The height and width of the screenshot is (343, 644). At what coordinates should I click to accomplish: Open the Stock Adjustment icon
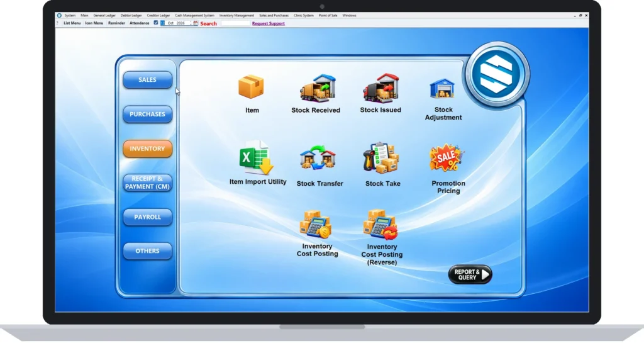coord(442,88)
